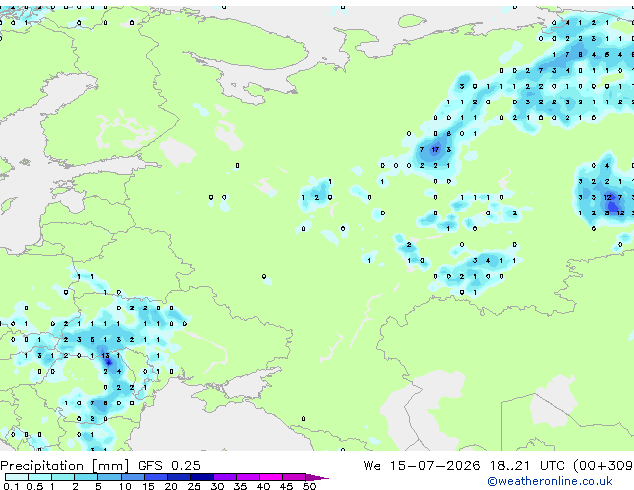This screenshot has height=490, width=634.
Task: Click the legend label '50'
Action: point(310,486)
